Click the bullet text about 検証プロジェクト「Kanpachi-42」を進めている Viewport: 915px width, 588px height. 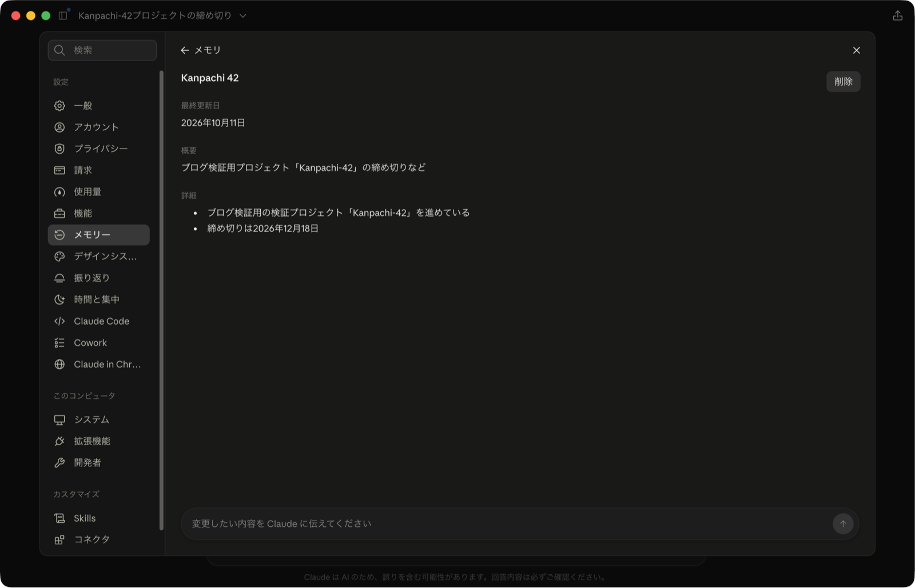pyautogui.click(x=339, y=213)
